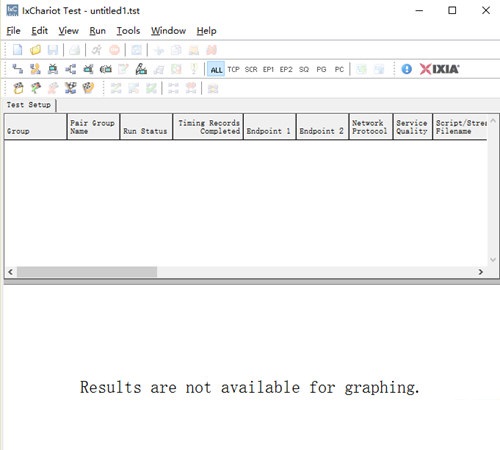Click the Run Status column header
The width and height of the screenshot is (500, 450).
click(146, 127)
